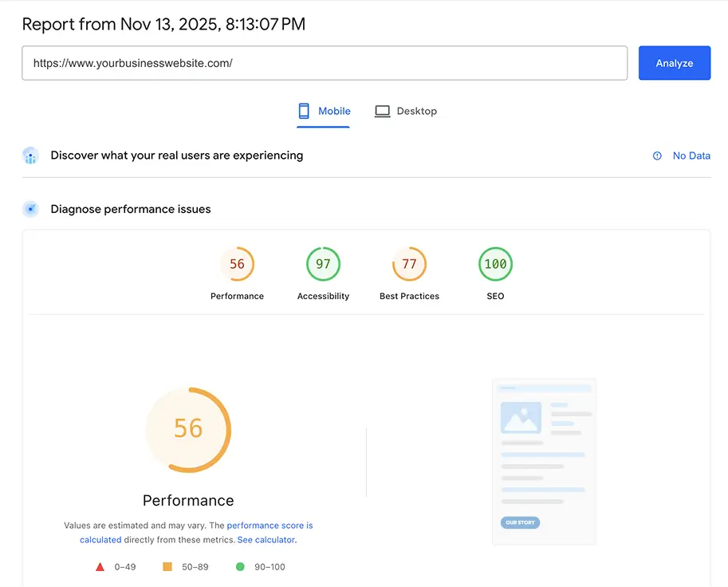Click the website URL input field
The width and height of the screenshot is (728, 587).
[x=324, y=62]
